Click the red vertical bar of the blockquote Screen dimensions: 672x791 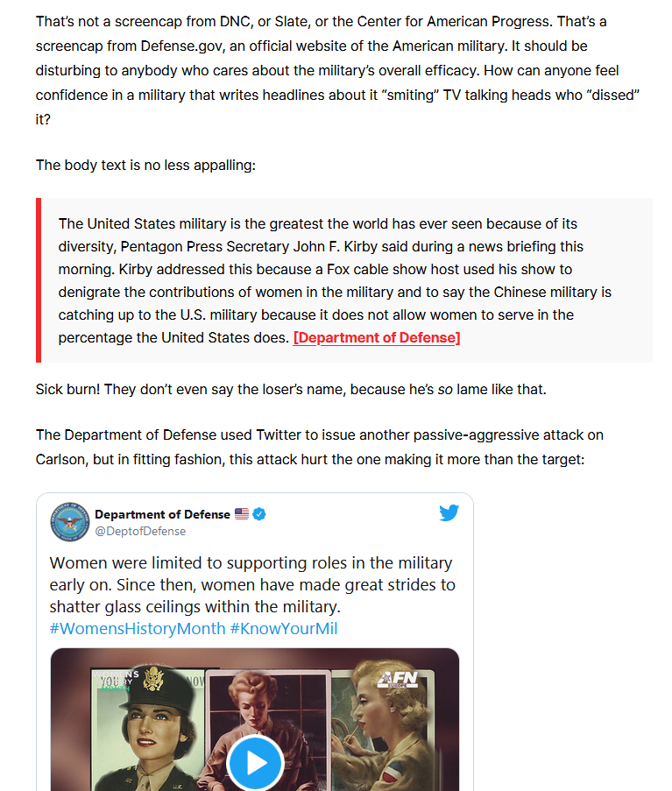pos(39,280)
